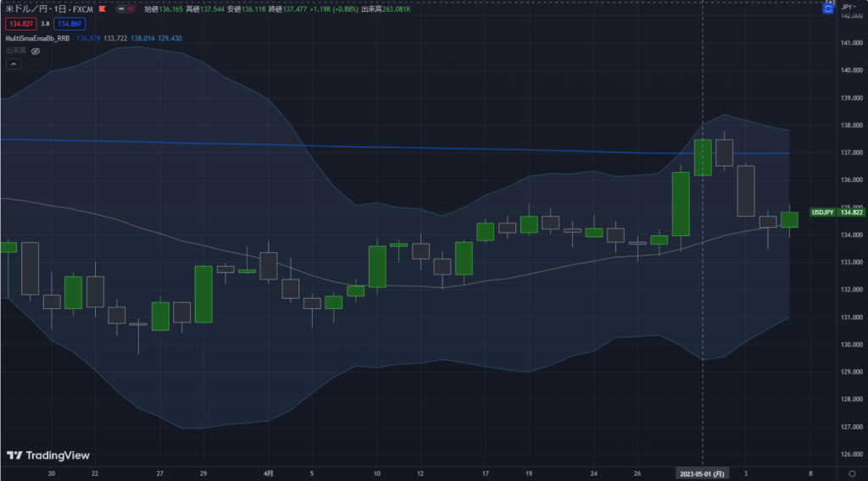The image size is (868, 481).
Task: Collapse the indicator legend with the chevron
Action: coord(14,64)
